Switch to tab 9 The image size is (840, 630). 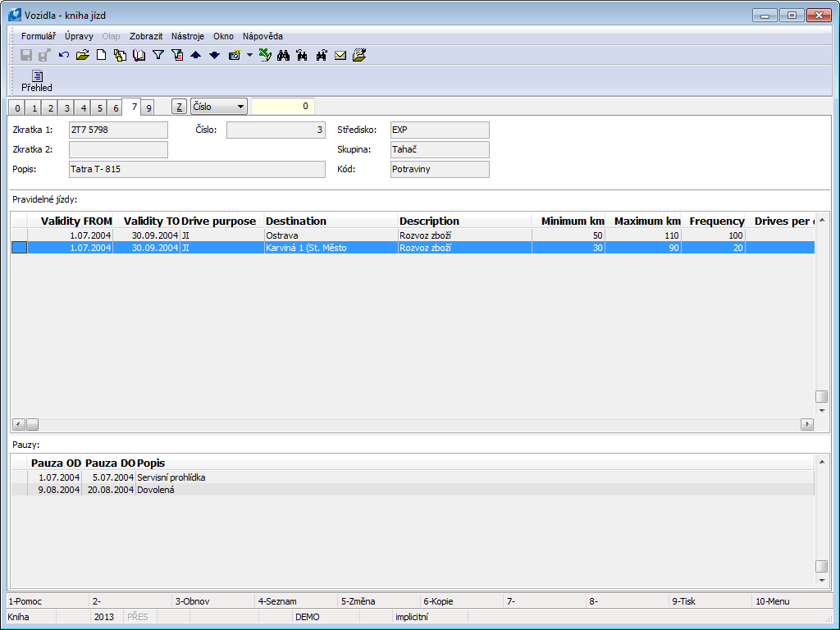coord(148,108)
